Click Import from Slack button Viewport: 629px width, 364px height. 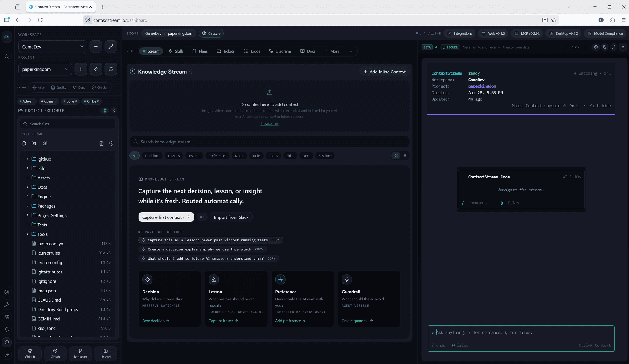pyautogui.click(x=231, y=217)
